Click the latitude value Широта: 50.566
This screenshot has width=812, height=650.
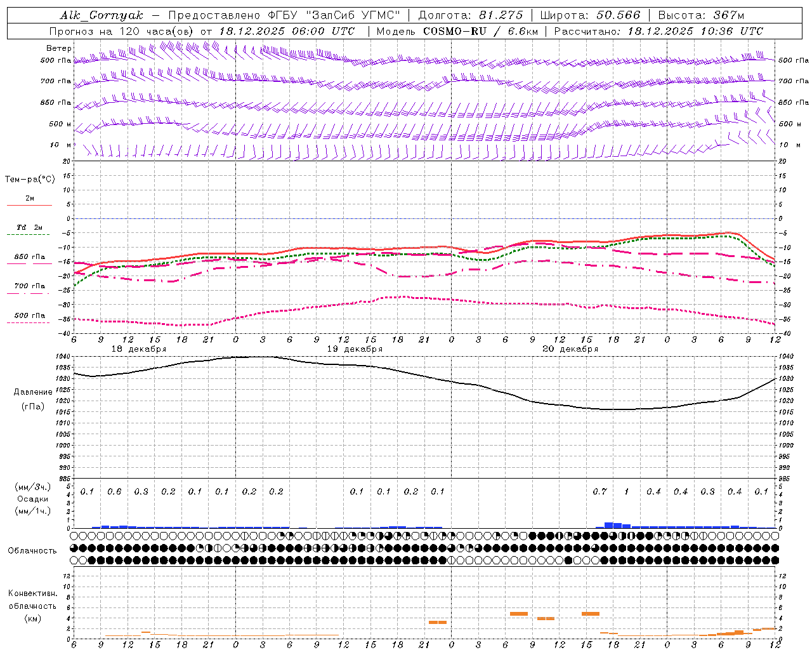(590, 15)
